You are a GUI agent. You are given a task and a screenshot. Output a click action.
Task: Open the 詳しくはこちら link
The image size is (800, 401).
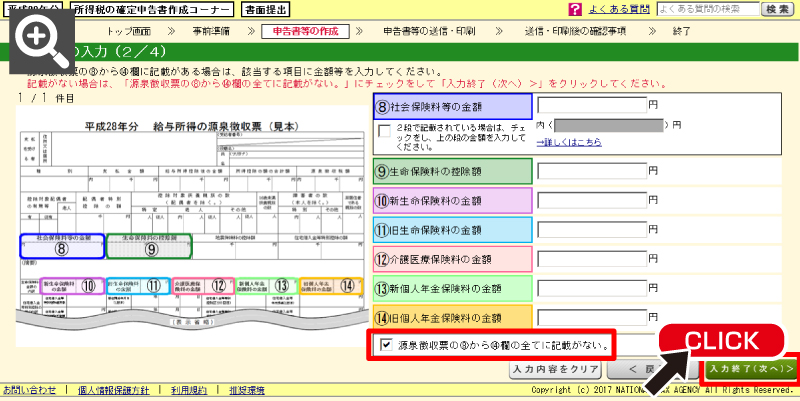point(569,143)
